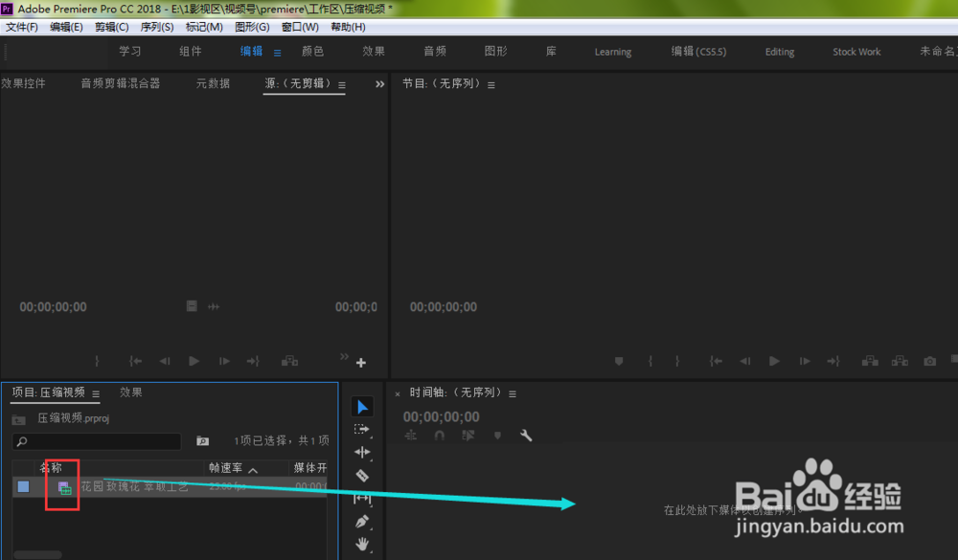Screen dimensions: 958x560
Task: Click inside the project search field
Action: [x=97, y=441]
